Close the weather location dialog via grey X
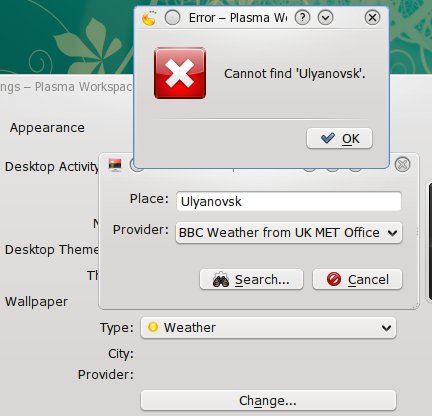432x416 pixels. (x=402, y=164)
